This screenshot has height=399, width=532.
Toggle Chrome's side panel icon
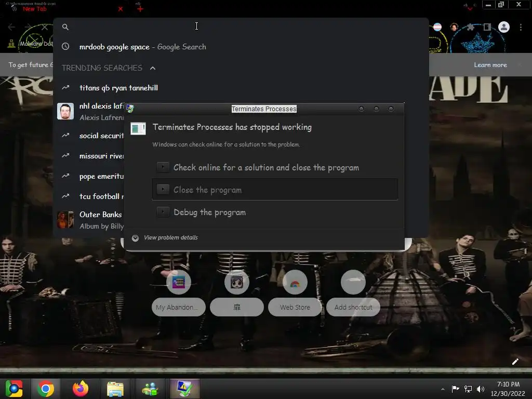pos(487,27)
